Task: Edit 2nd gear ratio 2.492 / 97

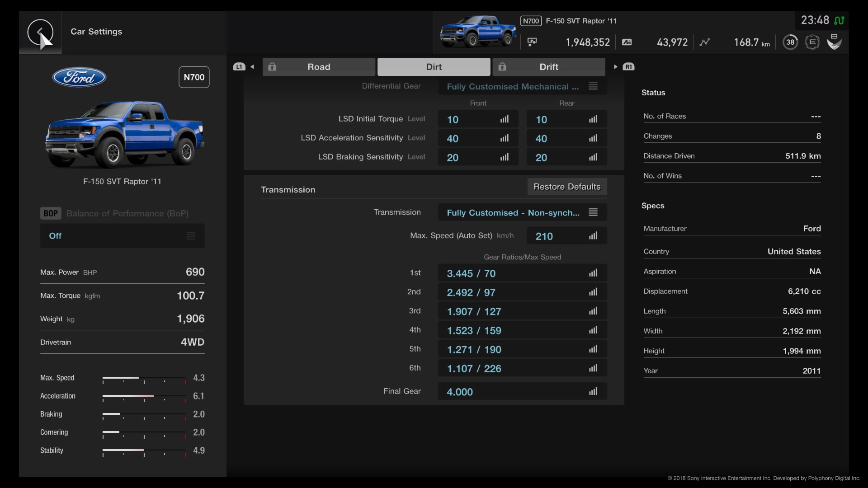Action: pos(522,292)
